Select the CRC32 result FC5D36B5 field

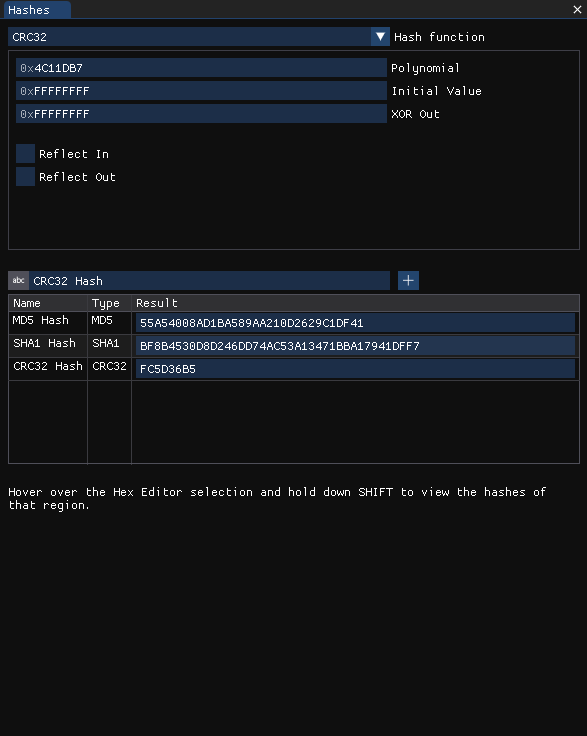[355, 369]
